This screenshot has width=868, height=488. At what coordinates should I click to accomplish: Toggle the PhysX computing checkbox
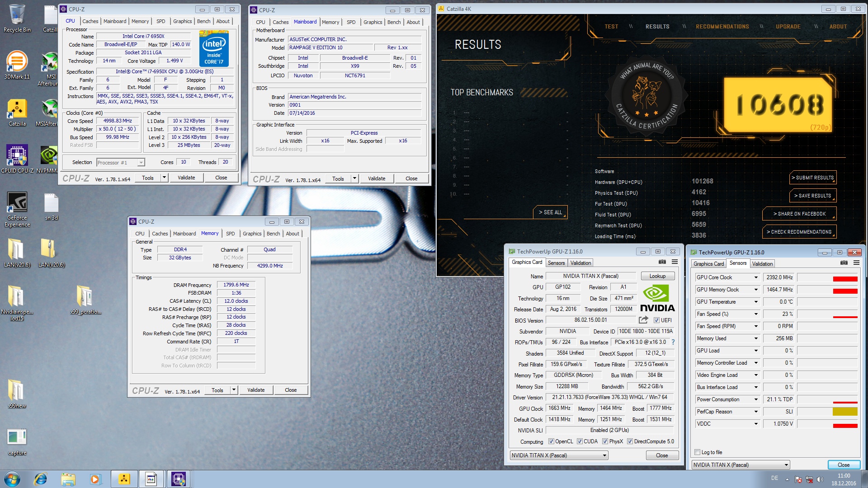(x=605, y=441)
